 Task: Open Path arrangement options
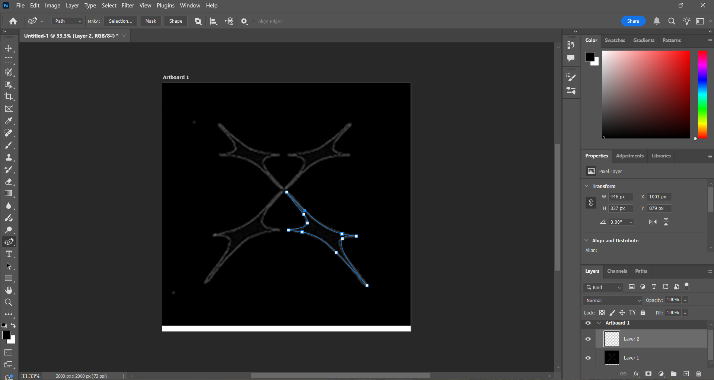229,21
